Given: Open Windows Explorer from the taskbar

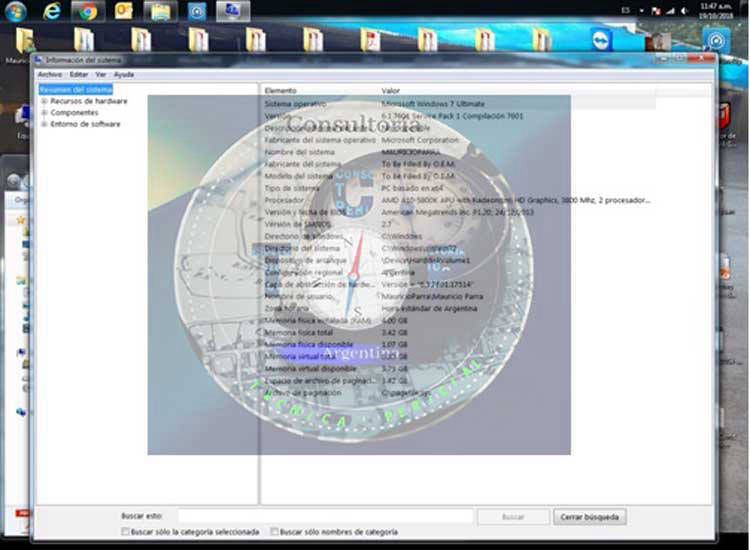Looking at the screenshot, I should [x=158, y=11].
